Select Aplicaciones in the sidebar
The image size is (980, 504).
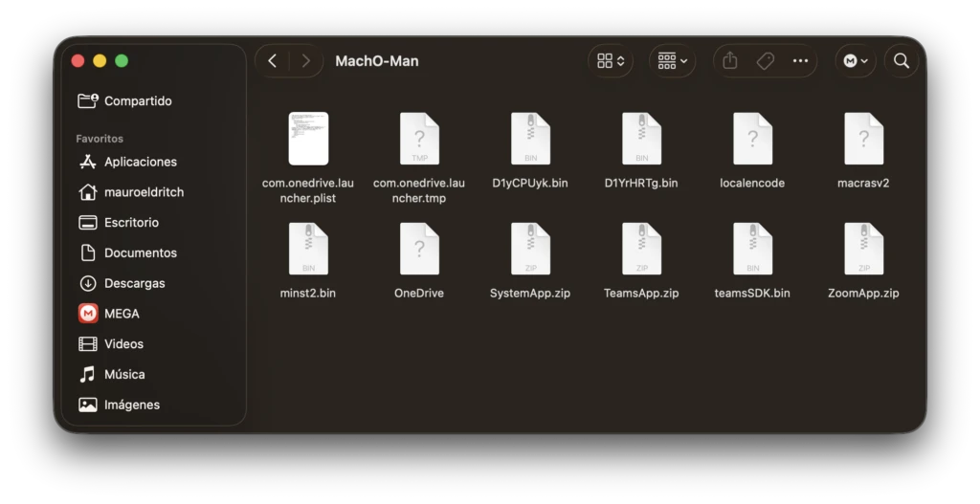pyautogui.click(x=140, y=162)
